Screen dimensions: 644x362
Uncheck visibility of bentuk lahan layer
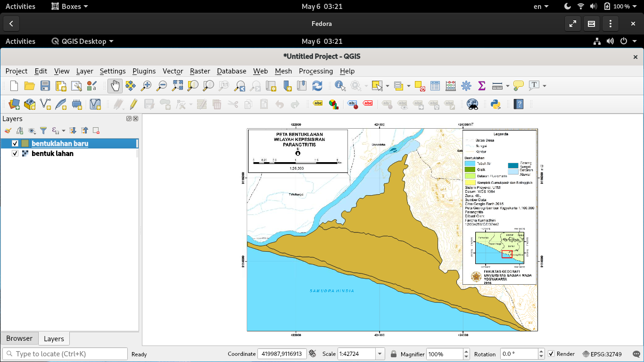pos(15,153)
